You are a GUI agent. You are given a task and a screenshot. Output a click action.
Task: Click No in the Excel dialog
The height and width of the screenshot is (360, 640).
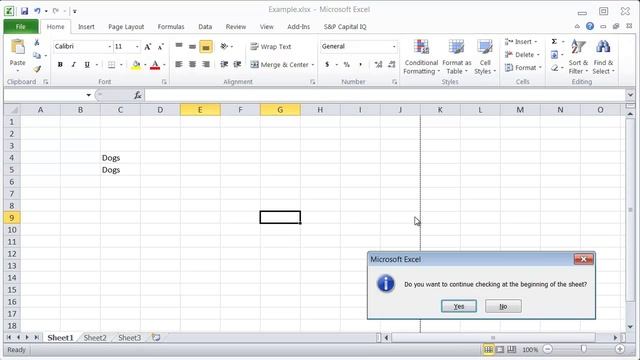[x=503, y=306]
